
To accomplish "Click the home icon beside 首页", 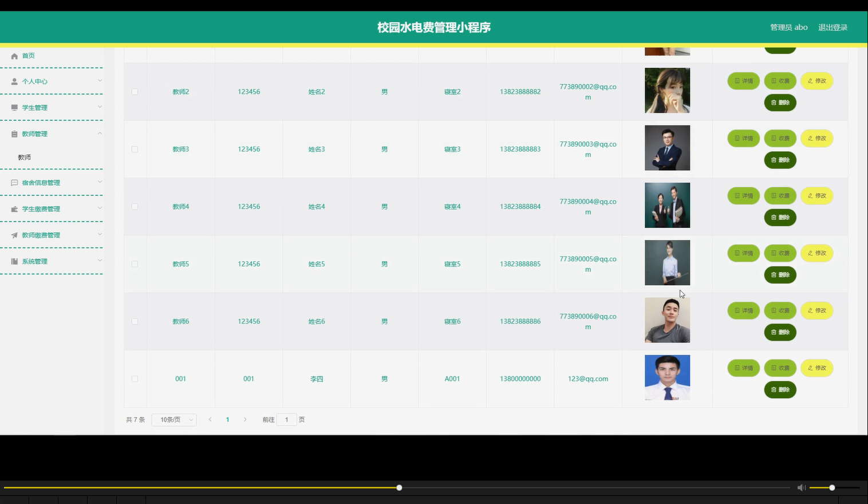I will pyautogui.click(x=14, y=56).
